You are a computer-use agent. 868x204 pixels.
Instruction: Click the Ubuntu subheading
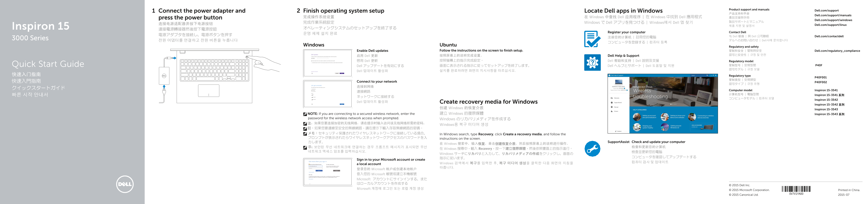(448, 45)
